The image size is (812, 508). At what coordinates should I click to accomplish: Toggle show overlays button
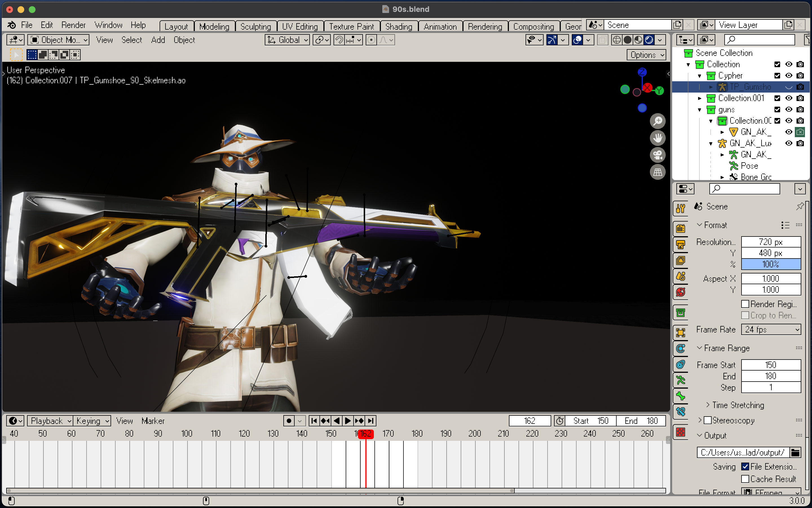pos(577,40)
